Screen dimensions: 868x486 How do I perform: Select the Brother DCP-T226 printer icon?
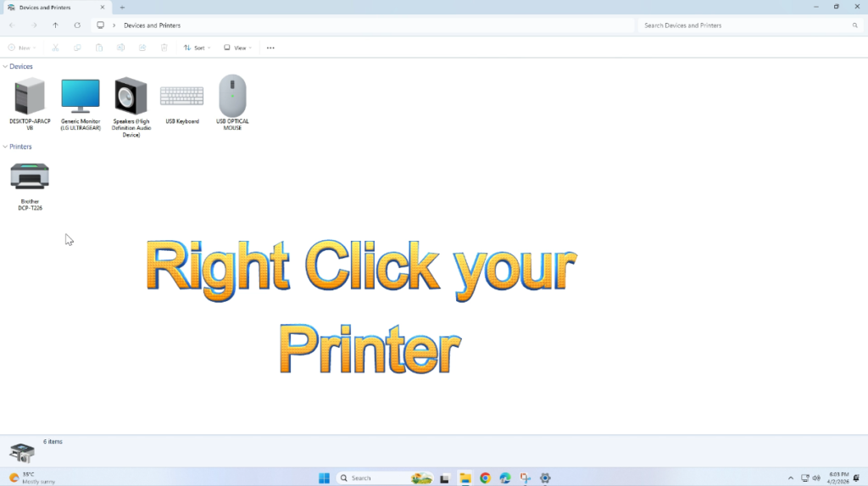[30, 176]
